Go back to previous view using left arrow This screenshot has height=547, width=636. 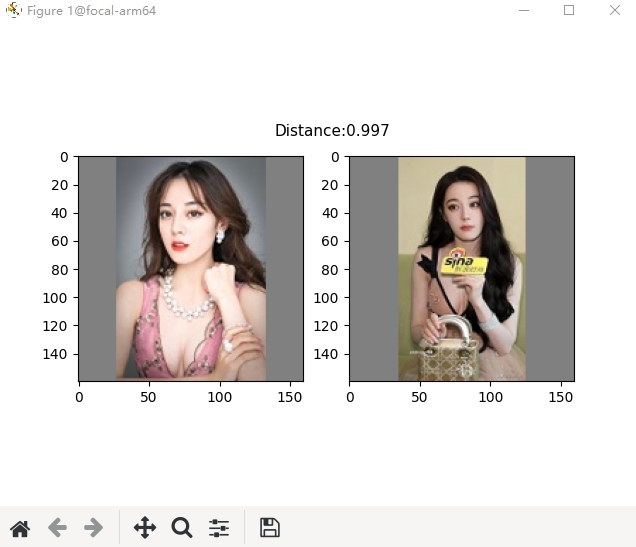pyautogui.click(x=57, y=528)
